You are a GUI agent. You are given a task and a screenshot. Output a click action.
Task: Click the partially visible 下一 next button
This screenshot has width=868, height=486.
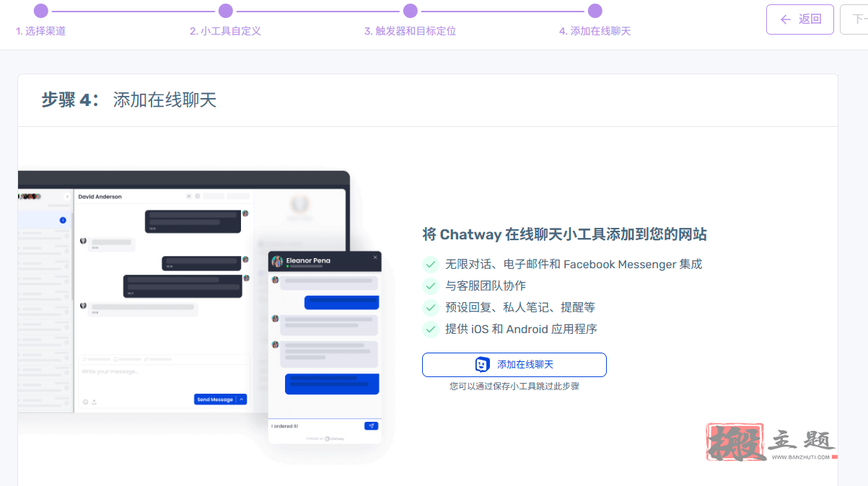854,19
